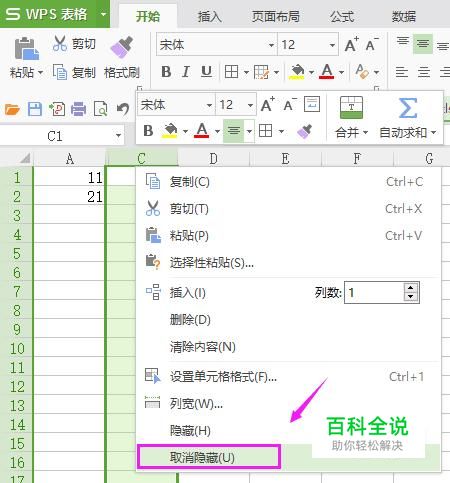The width and height of the screenshot is (450, 483).
Task: Click the clear formatting eraser icon
Action: coord(362,72)
